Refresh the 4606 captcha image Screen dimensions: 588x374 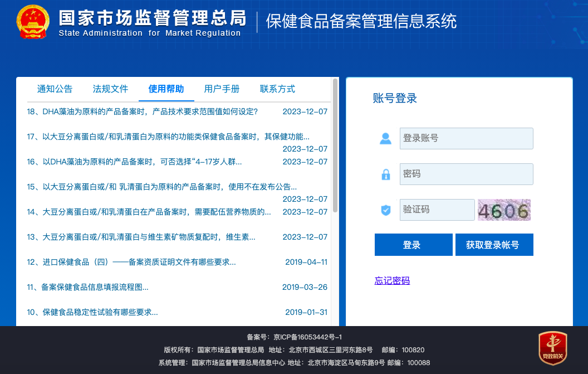tap(504, 210)
